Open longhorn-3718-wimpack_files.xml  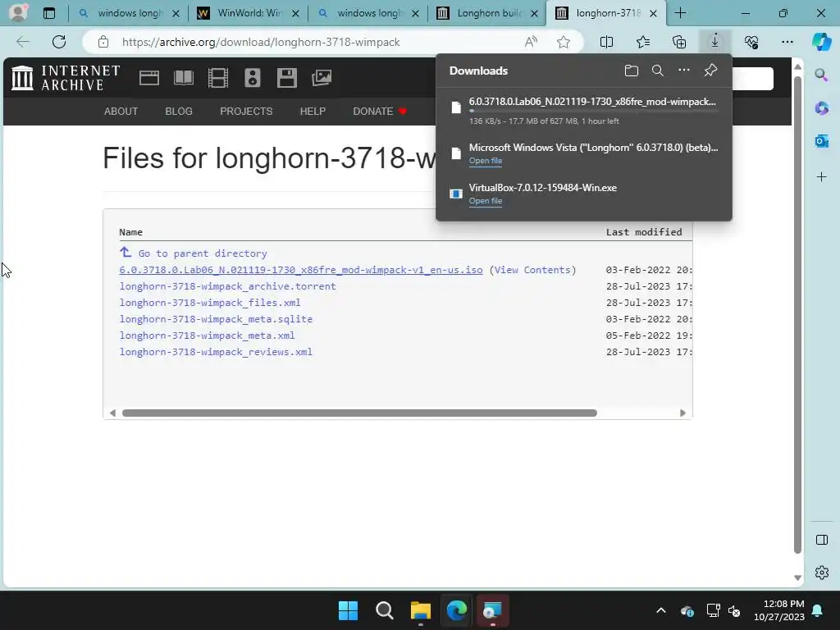[x=210, y=303]
